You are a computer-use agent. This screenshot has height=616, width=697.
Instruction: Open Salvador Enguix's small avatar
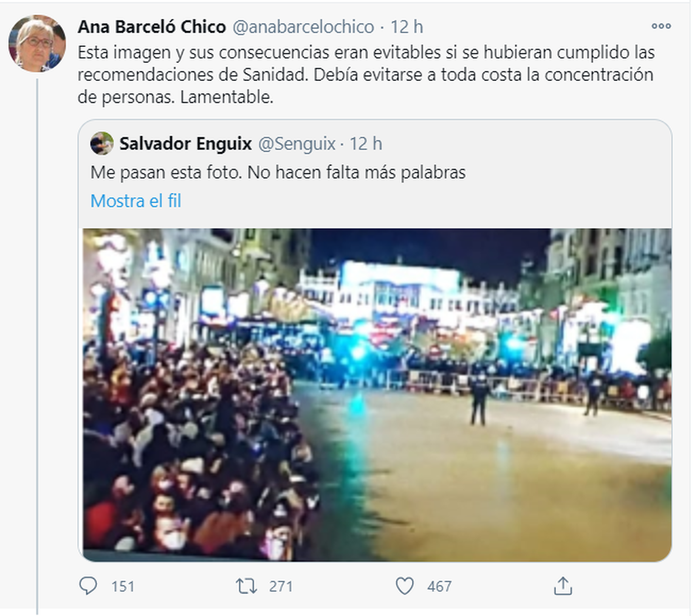pyautogui.click(x=102, y=143)
